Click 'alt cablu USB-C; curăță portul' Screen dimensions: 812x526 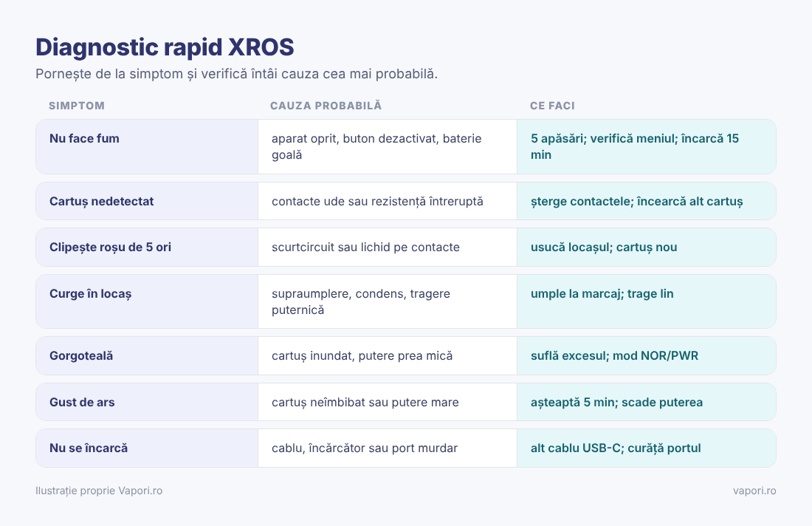(x=615, y=448)
